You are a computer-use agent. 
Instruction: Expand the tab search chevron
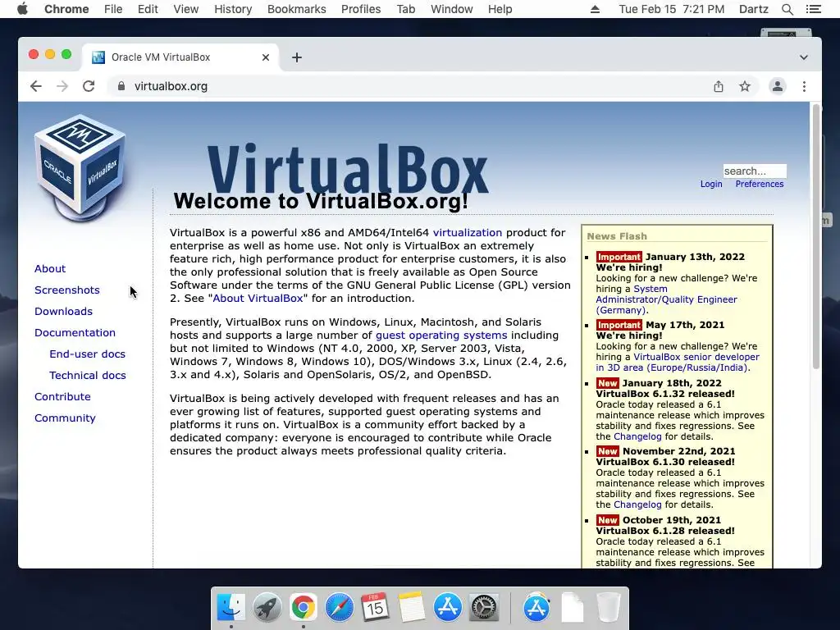(x=804, y=57)
